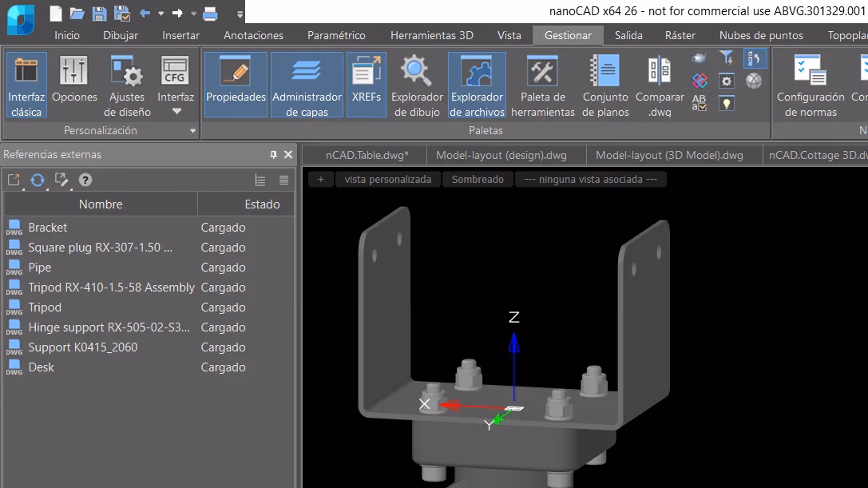Toggle Administrador de capas palette
Image resolution: width=868 pixels, height=488 pixels.
pos(307,85)
